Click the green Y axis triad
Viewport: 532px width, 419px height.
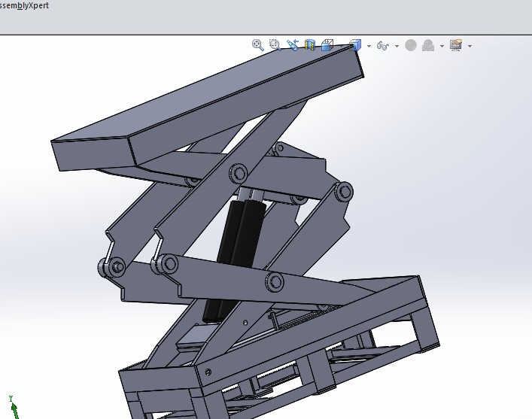(x=14, y=407)
